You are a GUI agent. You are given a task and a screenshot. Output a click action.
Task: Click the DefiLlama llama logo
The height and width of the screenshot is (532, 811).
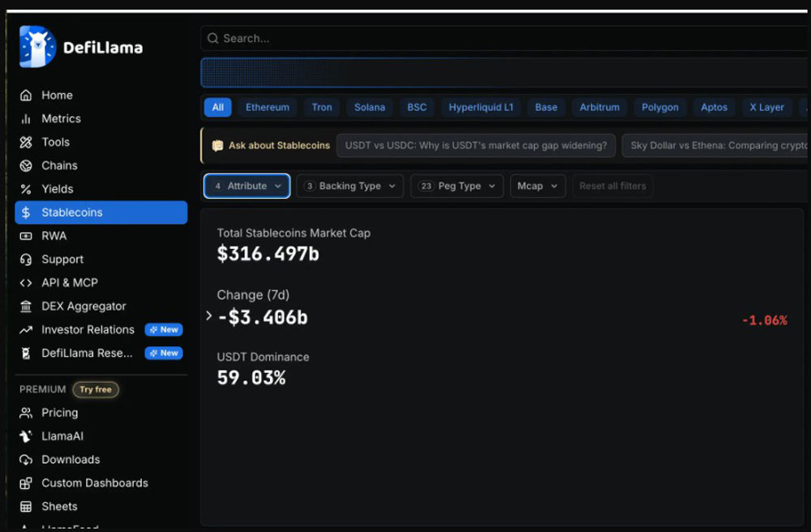(x=37, y=46)
